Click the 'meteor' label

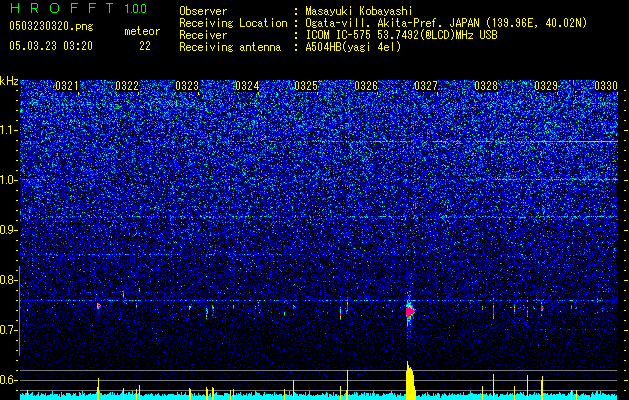click(x=142, y=31)
